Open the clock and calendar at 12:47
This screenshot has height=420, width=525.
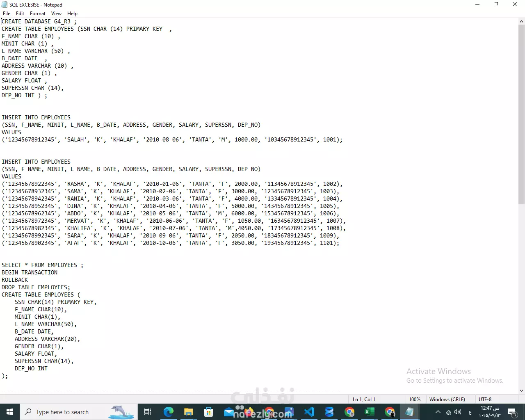[490, 412]
